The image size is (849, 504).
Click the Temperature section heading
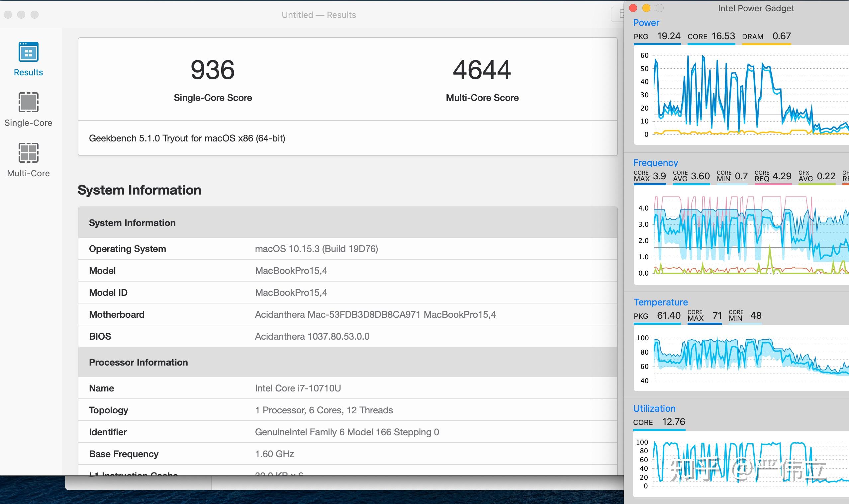660,302
